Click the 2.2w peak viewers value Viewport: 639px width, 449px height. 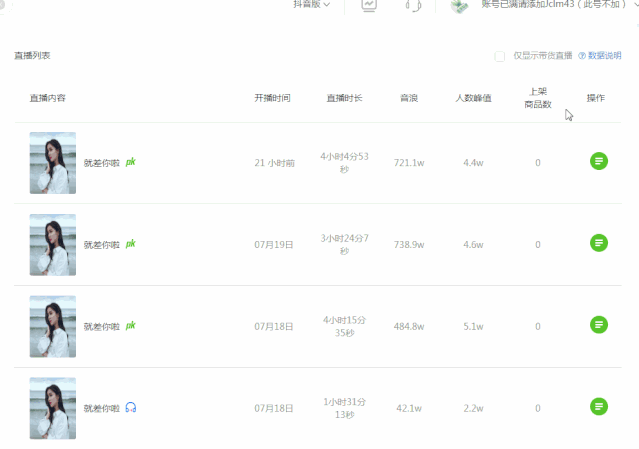tap(473, 408)
